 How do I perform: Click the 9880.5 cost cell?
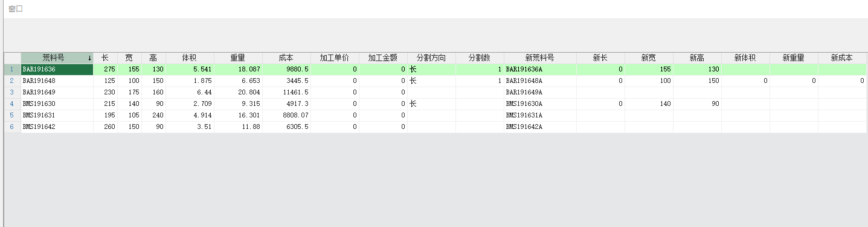click(287, 70)
